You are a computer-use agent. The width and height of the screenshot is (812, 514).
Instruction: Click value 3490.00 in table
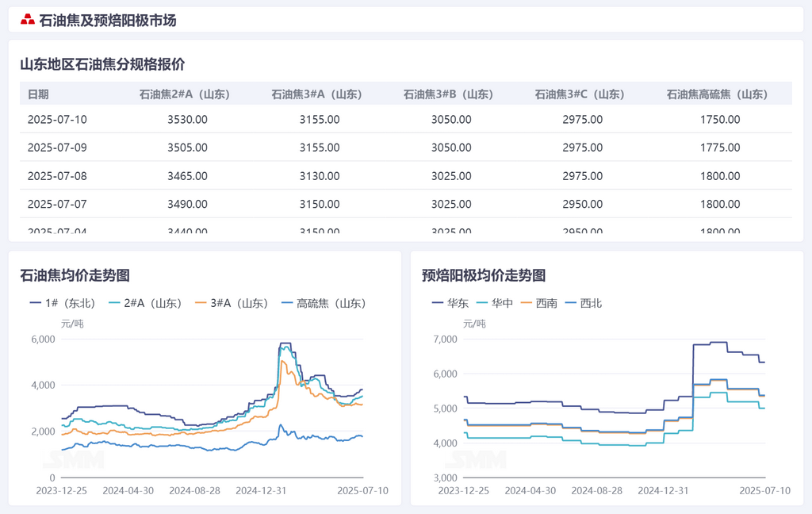[187, 204]
